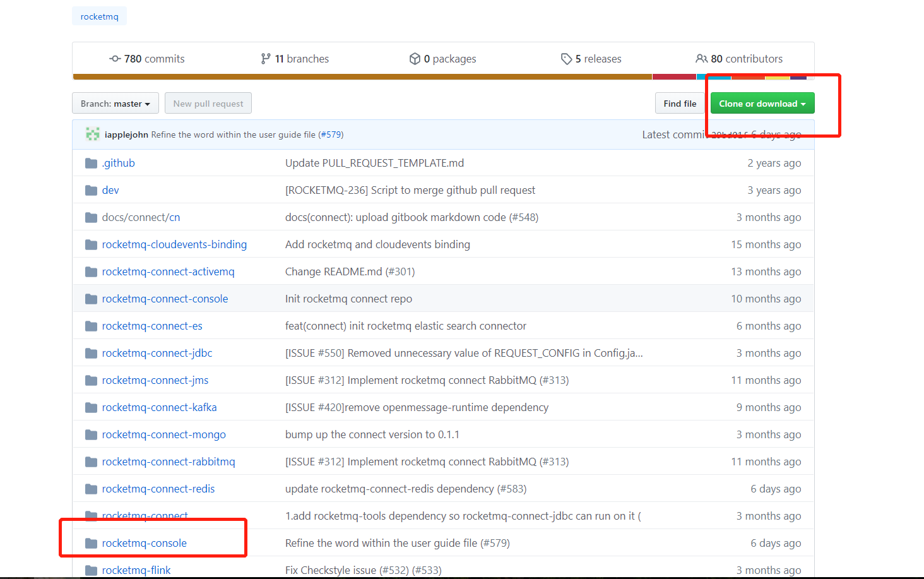Screen dimensions: 924x579
Task: Click the rocketmq-connect-es folder icon
Action: (x=92, y=326)
